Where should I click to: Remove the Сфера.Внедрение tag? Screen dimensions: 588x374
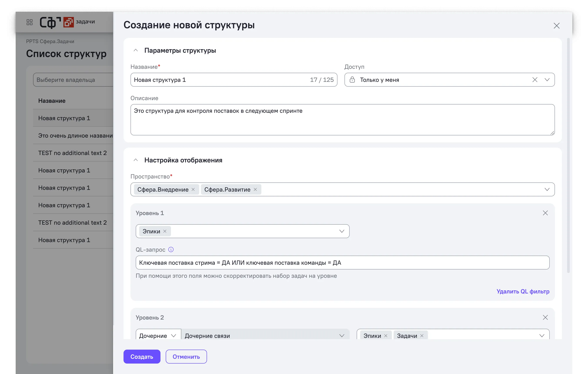193,189
